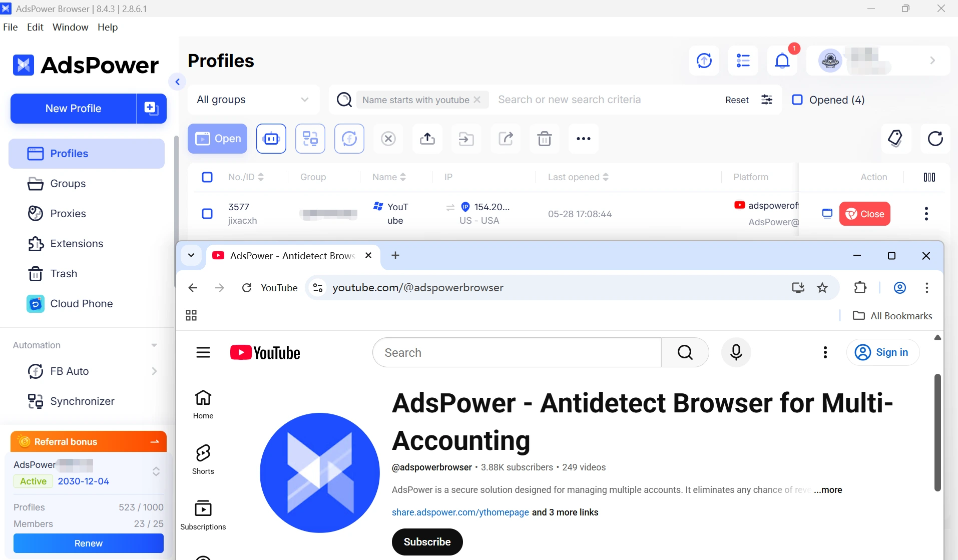The width and height of the screenshot is (958, 560).
Task: Open the browser extensions puzzle icon
Action: (x=860, y=288)
